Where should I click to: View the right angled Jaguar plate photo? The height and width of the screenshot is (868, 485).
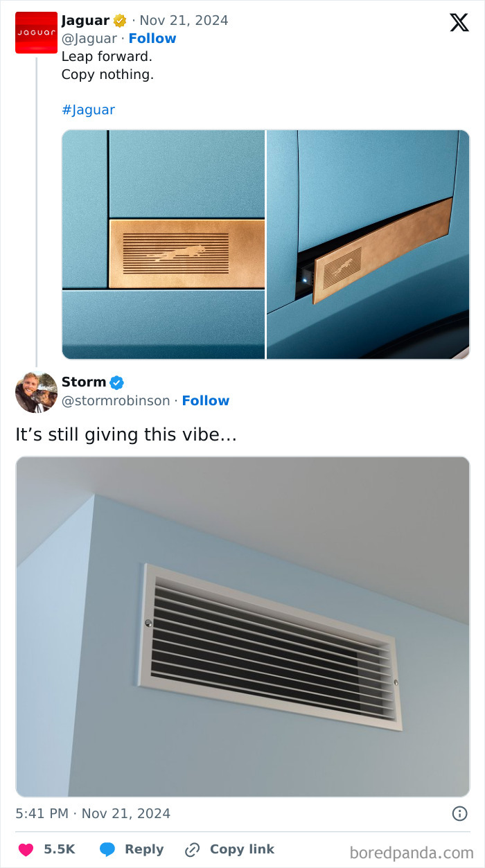click(x=368, y=245)
